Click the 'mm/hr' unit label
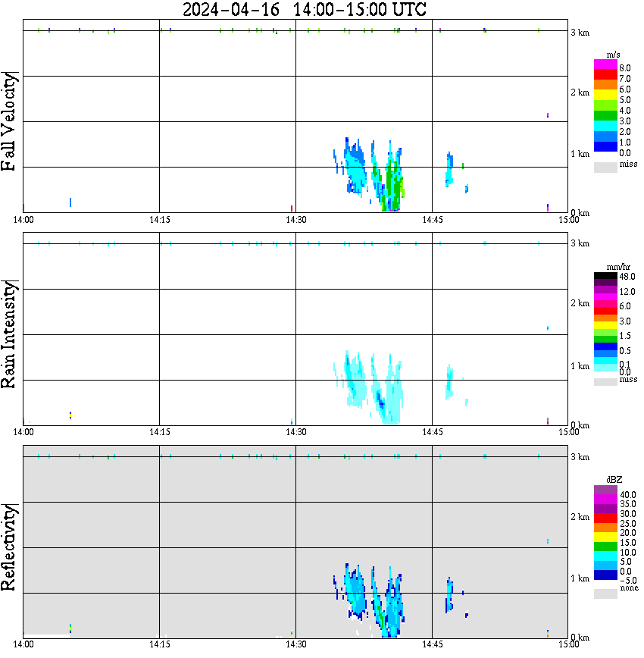This screenshot has width=644, height=658. pyautogui.click(x=618, y=267)
